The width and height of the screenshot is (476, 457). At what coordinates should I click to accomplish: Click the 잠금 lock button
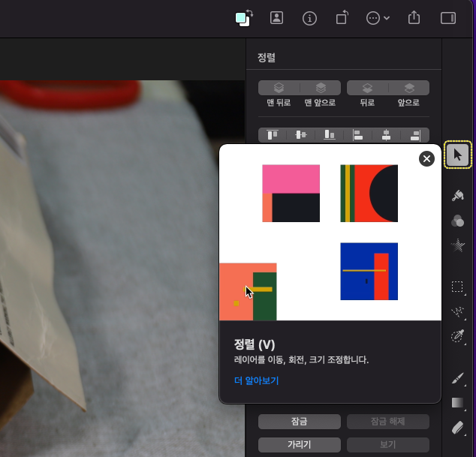tap(300, 422)
